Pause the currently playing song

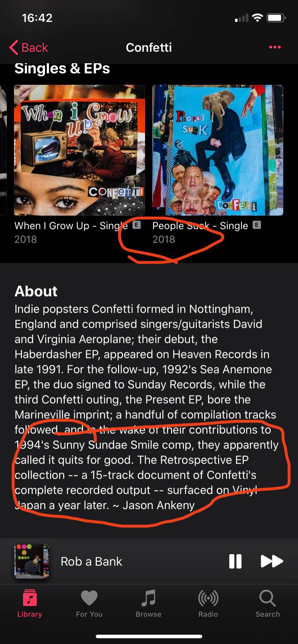coord(235,561)
